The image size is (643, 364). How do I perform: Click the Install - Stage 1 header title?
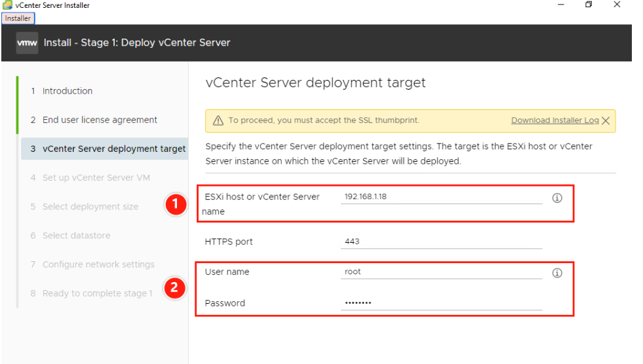pos(137,43)
